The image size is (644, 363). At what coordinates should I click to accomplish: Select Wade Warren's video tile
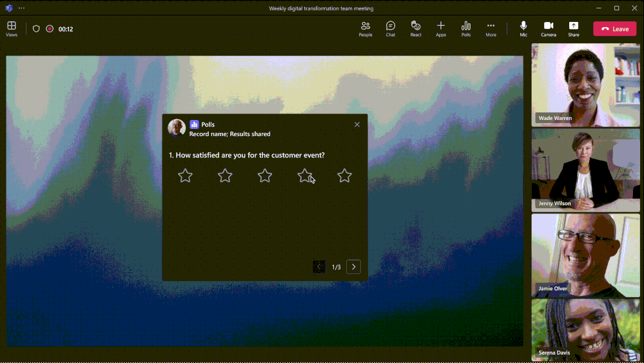tap(585, 84)
